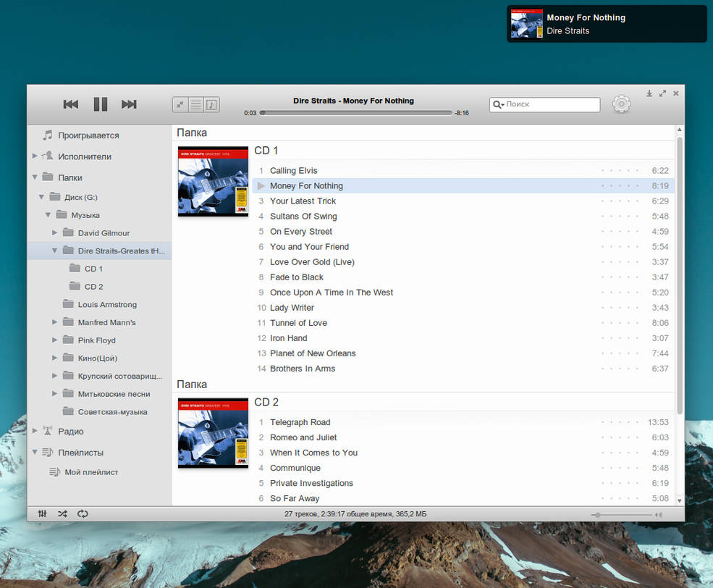Open the Радио section
This screenshot has width=713, height=588.
pos(70,431)
